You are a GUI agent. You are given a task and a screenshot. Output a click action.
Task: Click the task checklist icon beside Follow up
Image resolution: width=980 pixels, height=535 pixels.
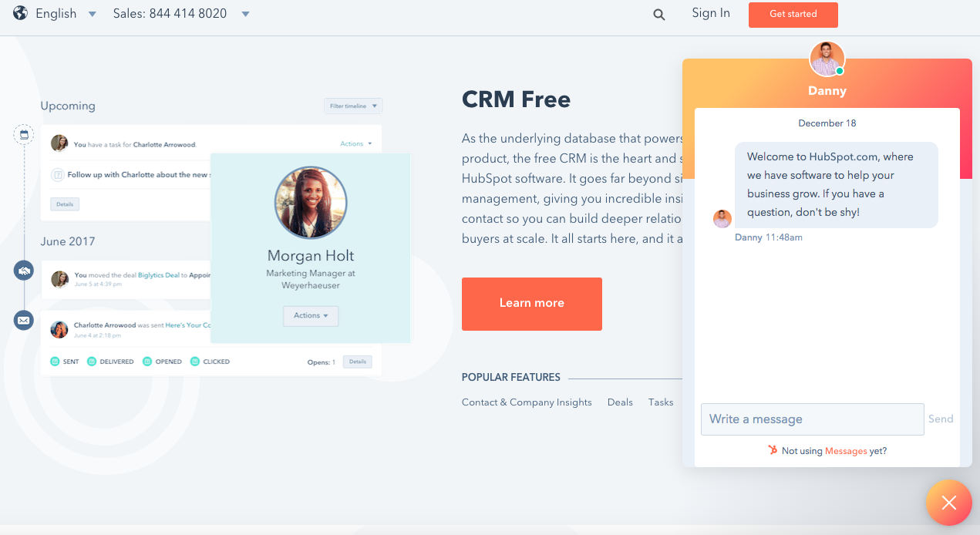click(x=57, y=175)
